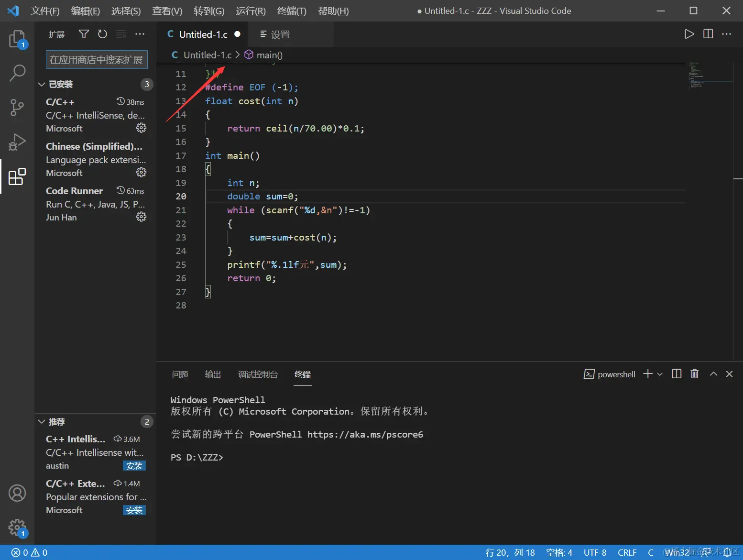Select the 终端 panel tab

click(303, 374)
